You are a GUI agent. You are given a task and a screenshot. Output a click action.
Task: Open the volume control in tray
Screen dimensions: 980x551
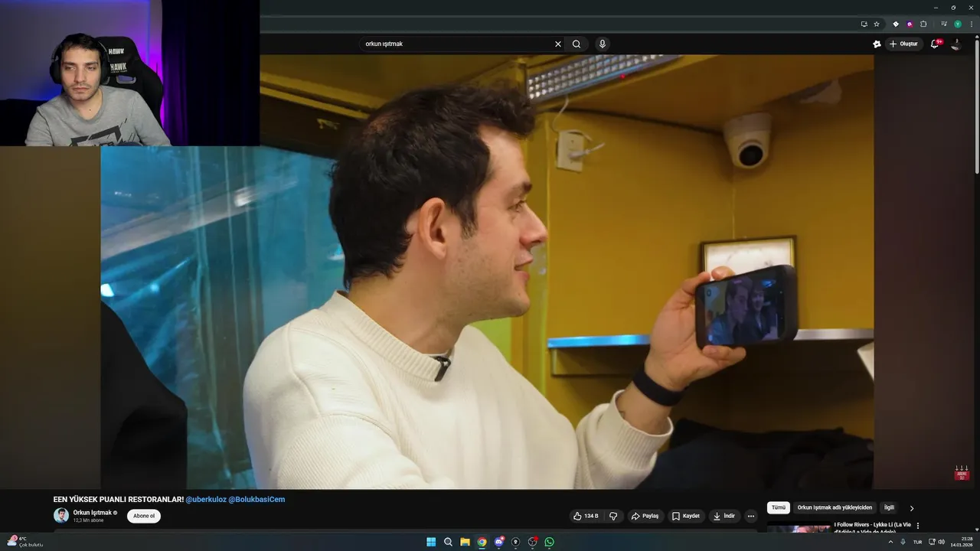pyautogui.click(x=941, y=542)
